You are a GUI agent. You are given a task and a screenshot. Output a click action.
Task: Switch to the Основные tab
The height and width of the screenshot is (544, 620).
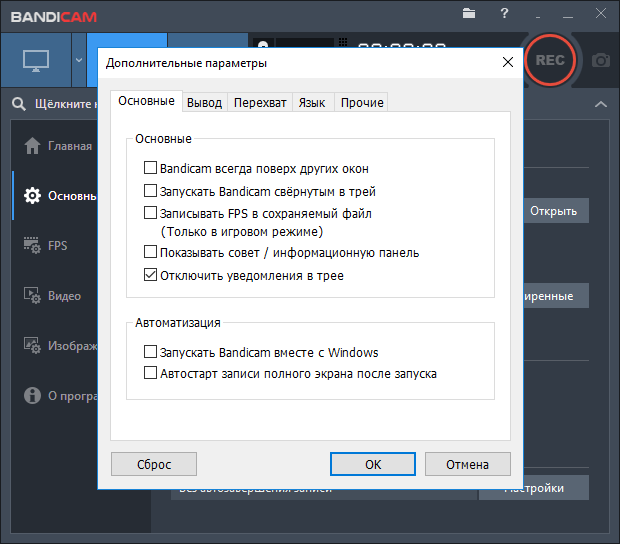146,101
